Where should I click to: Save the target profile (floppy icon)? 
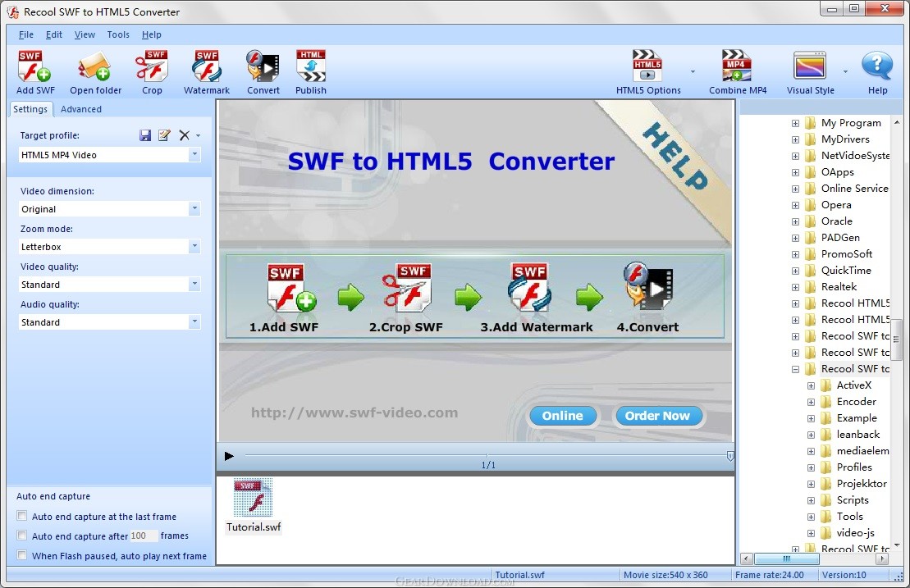[145, 135]
